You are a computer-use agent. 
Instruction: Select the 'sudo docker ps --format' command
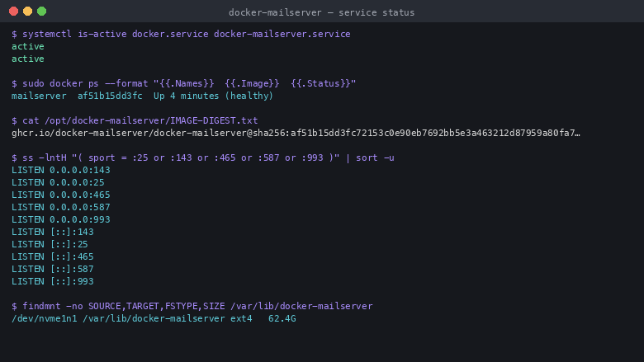[x=183, y=83]
